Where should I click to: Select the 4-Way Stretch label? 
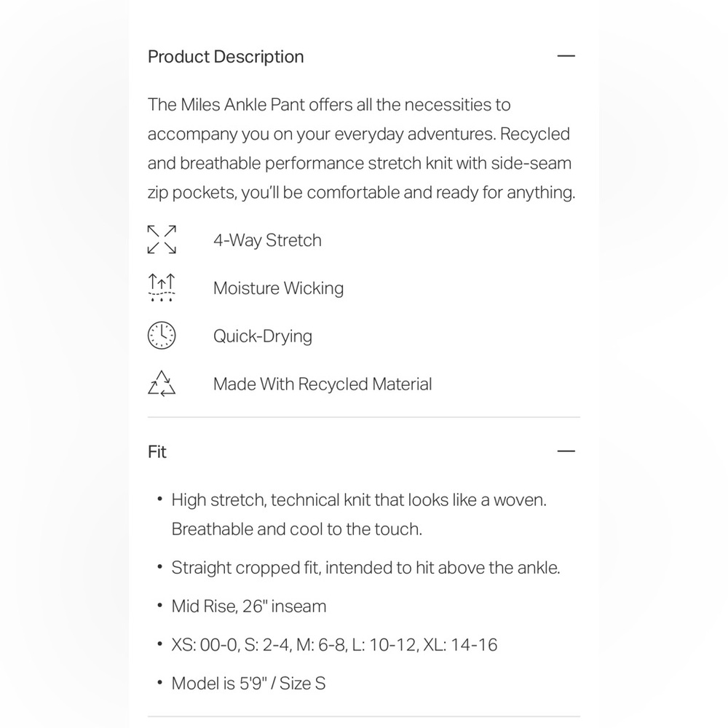267,240
